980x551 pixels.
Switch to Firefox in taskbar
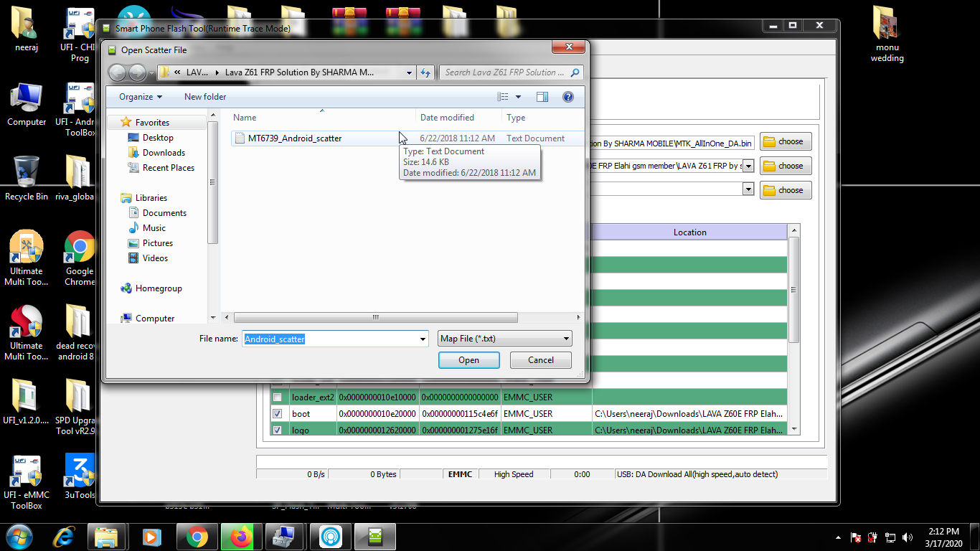[241, 537]
